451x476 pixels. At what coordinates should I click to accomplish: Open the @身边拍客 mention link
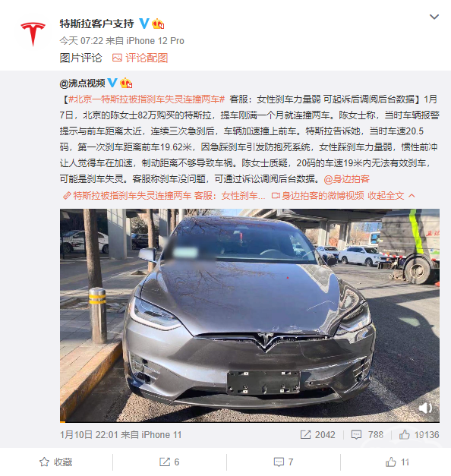point(346,179)
